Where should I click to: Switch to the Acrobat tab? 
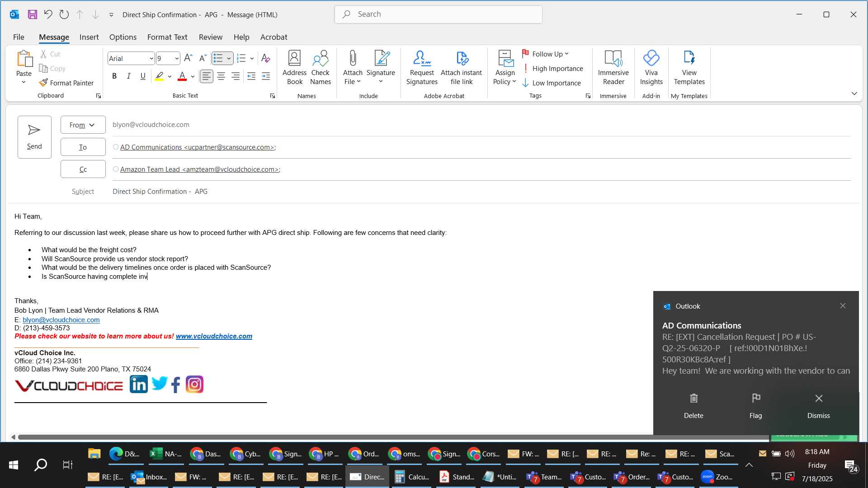point(274,37)
